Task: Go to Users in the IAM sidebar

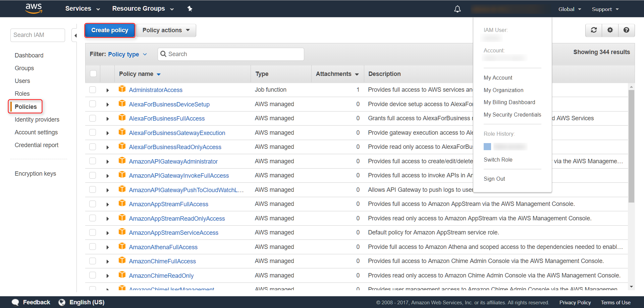Action: click(22, 81)
